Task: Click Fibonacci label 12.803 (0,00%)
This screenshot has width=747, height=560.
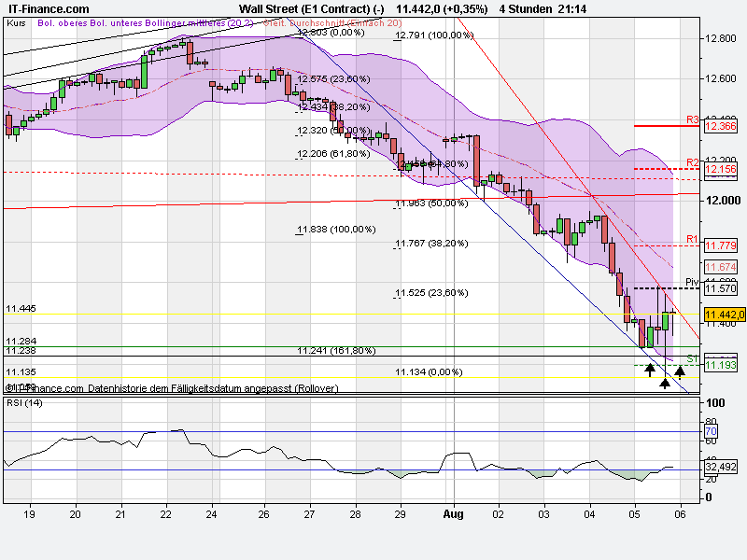Action: coord(331,33)
